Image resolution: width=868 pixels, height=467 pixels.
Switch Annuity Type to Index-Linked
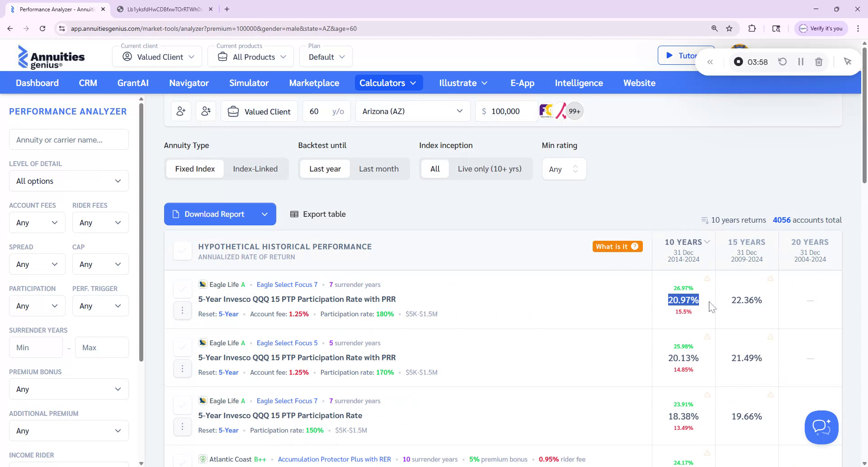tap(255, 168)
